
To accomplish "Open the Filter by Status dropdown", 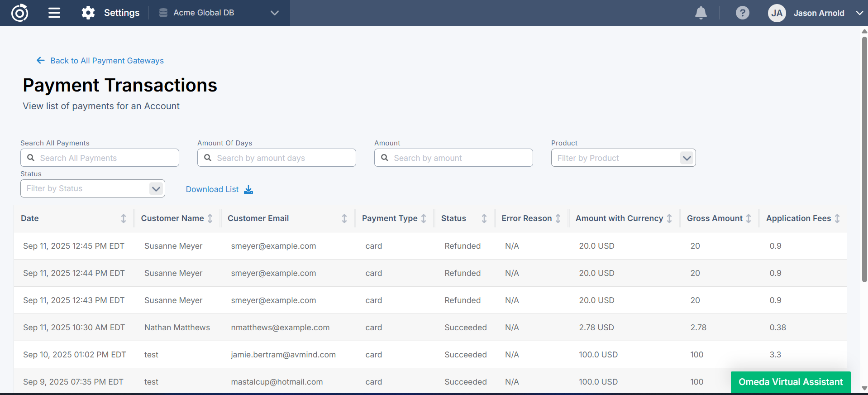I will [156, 188].
